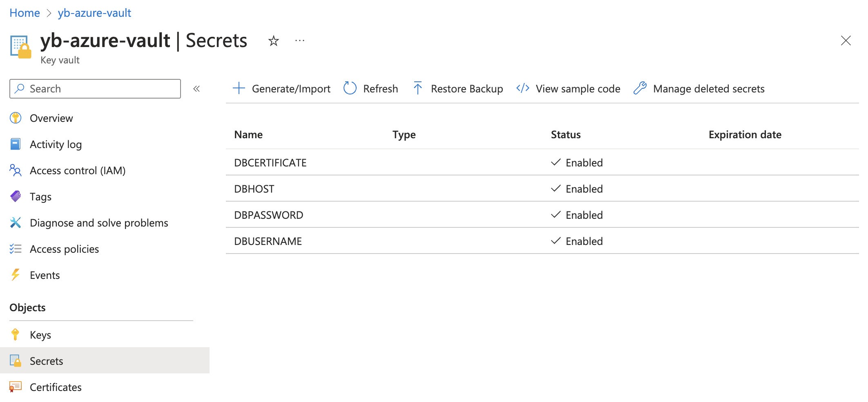Open Diagnose and solve problems
The height and width of the screenshot is (402, 868).
point(99,222)
